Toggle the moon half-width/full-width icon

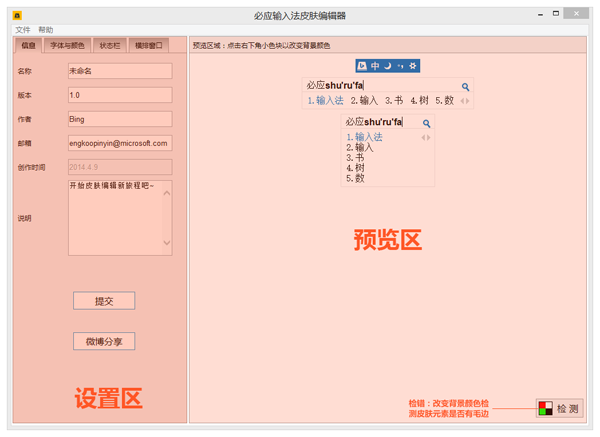pyautogui.click(x=388, y=66)
